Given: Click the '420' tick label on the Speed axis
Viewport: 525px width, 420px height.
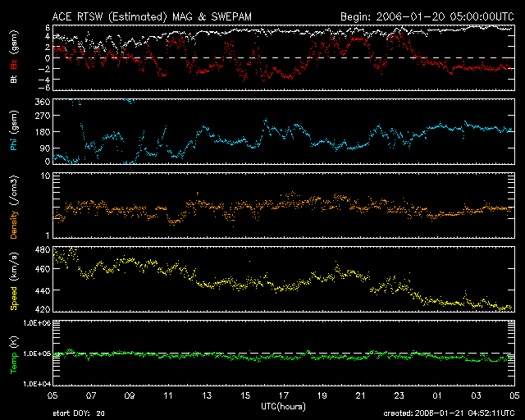Looking at the screenshot, I should click(43, 309).
